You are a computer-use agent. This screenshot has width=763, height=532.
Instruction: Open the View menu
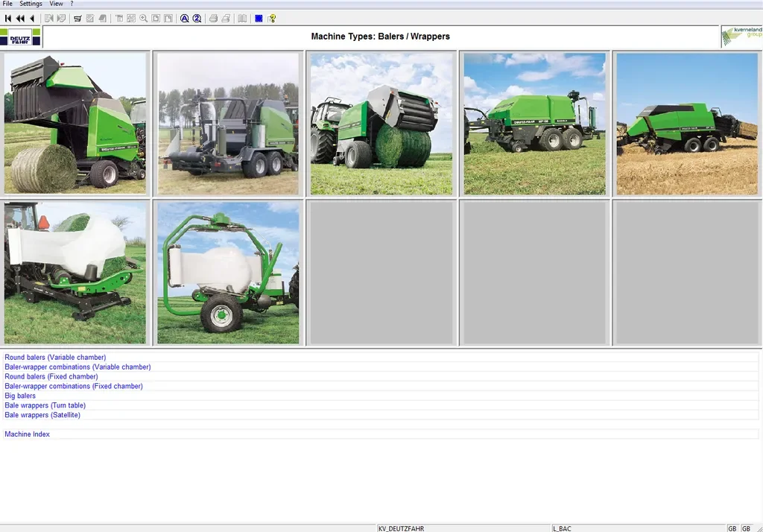56,4
